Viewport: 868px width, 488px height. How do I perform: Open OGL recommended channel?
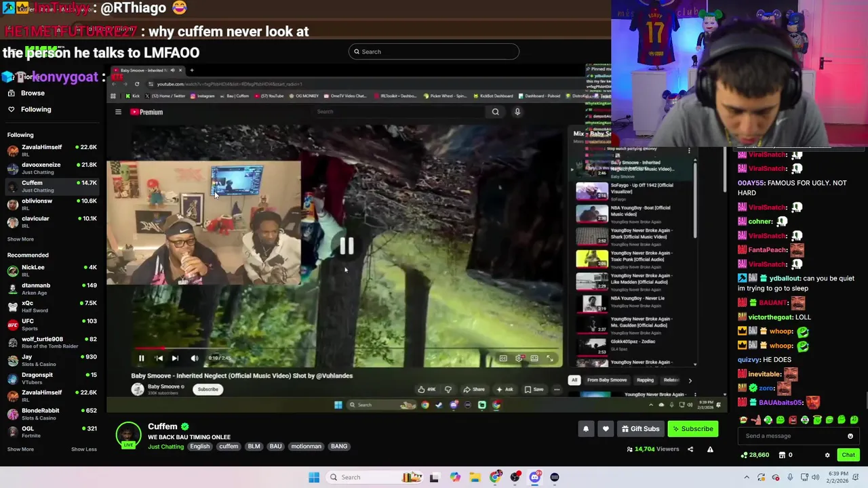pyautogui.click(x=52, y=432)
